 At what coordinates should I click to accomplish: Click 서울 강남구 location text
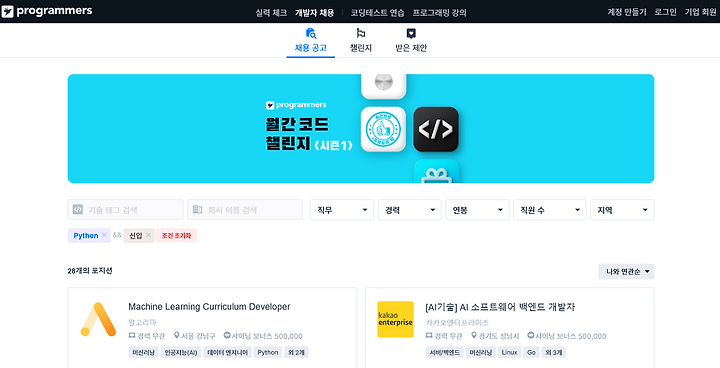198,336
